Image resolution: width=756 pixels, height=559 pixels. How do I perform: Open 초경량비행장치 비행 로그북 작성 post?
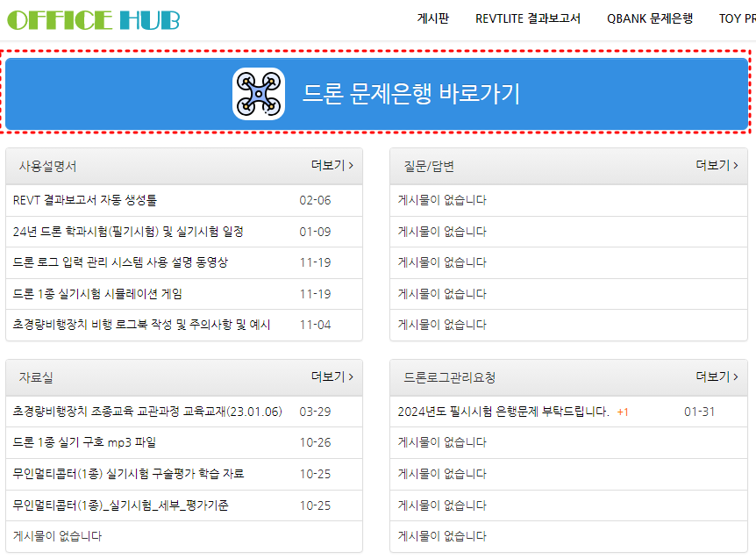click(142, 325)
